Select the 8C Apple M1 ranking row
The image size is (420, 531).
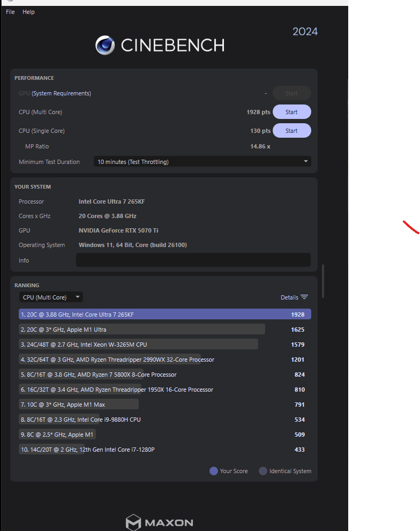(165, 434)
